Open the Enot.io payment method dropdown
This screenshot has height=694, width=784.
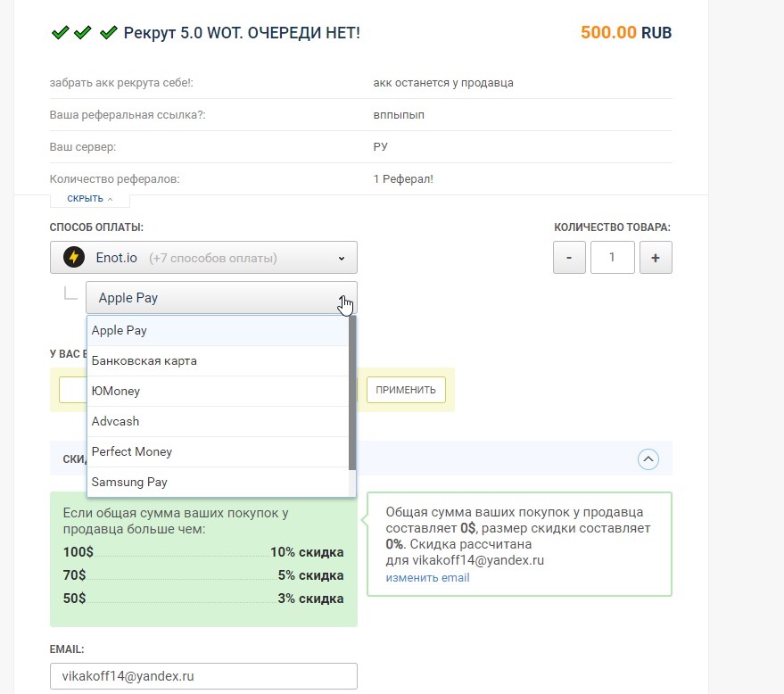(x=203, y=258)
